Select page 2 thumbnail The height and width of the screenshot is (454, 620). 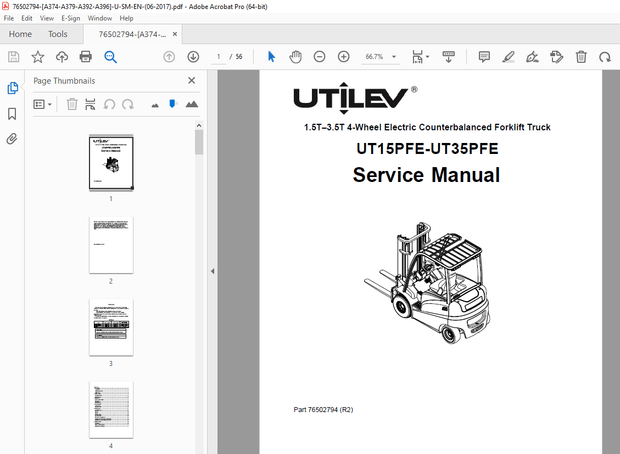[111, 245]
